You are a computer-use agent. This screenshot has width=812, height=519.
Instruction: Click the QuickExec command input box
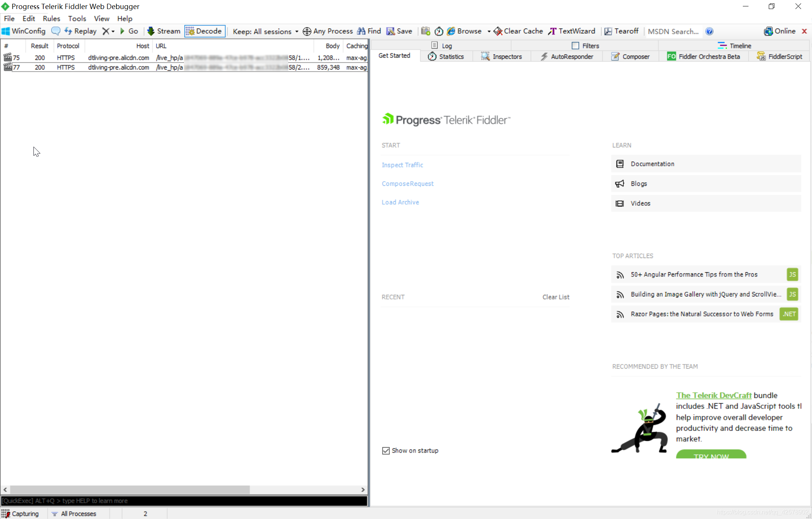click(x=184, y=501)
